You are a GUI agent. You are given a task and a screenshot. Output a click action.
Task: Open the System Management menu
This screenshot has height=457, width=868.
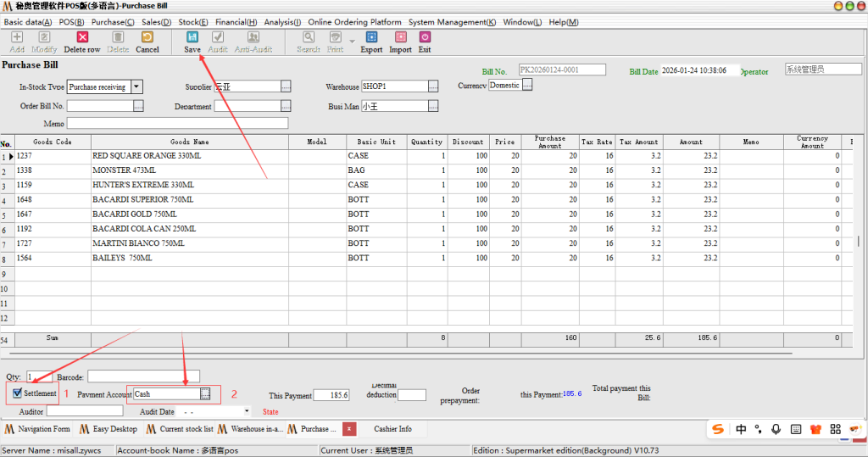(452, 22)
